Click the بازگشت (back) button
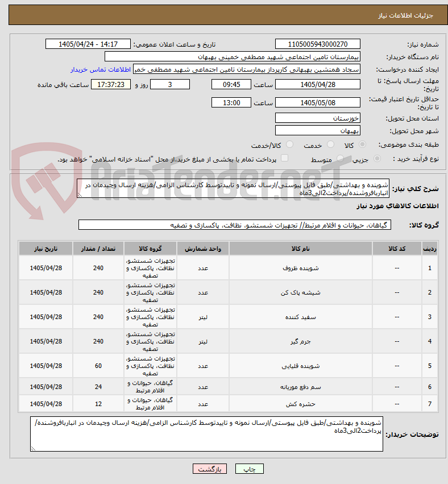Image resolution: width=448 pixels, height=484 pixels. 209,469
